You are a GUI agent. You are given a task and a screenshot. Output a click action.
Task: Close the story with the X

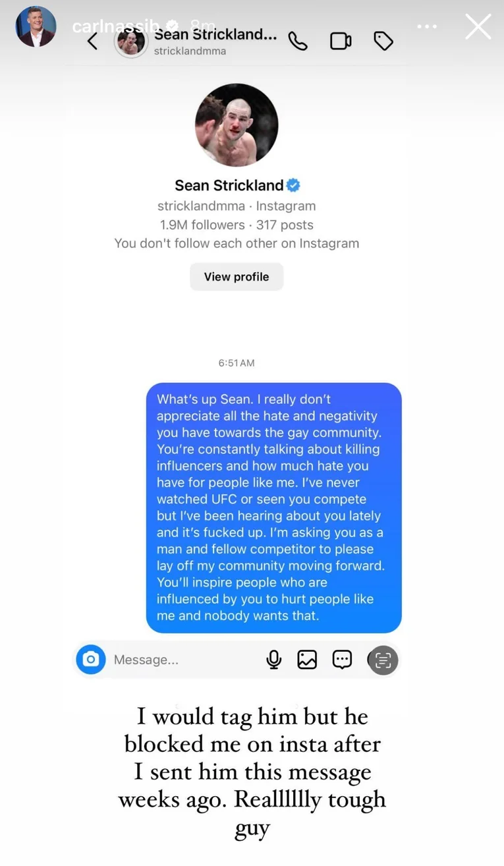(x=478, y=27)
